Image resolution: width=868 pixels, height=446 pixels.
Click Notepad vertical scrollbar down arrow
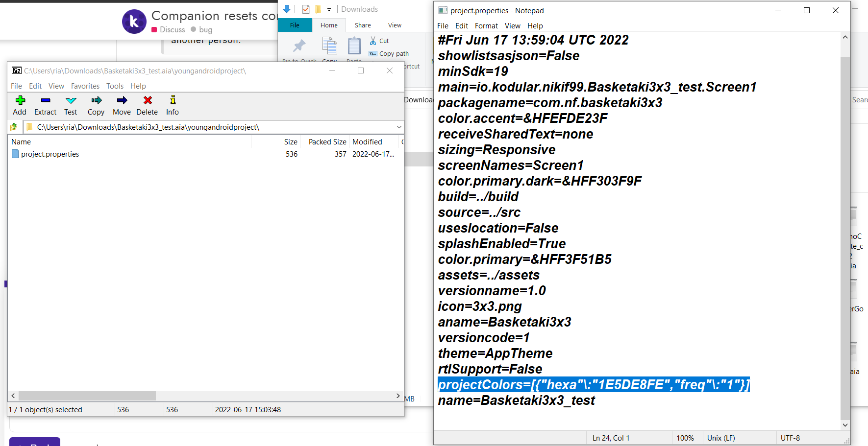click(x=845, y=425)
